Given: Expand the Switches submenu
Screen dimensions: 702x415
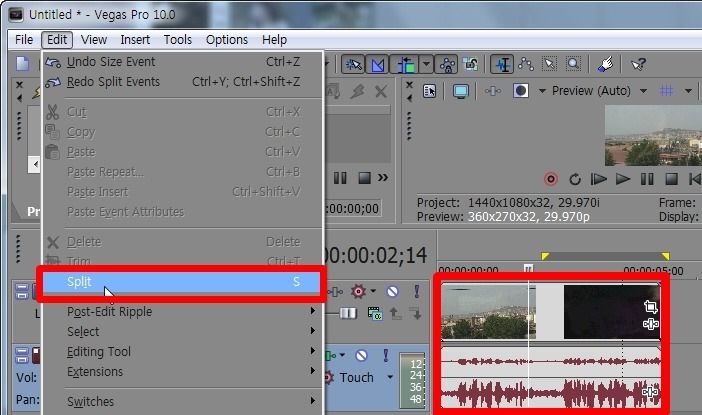Looking at the screenshot, I should pos(182,401).
